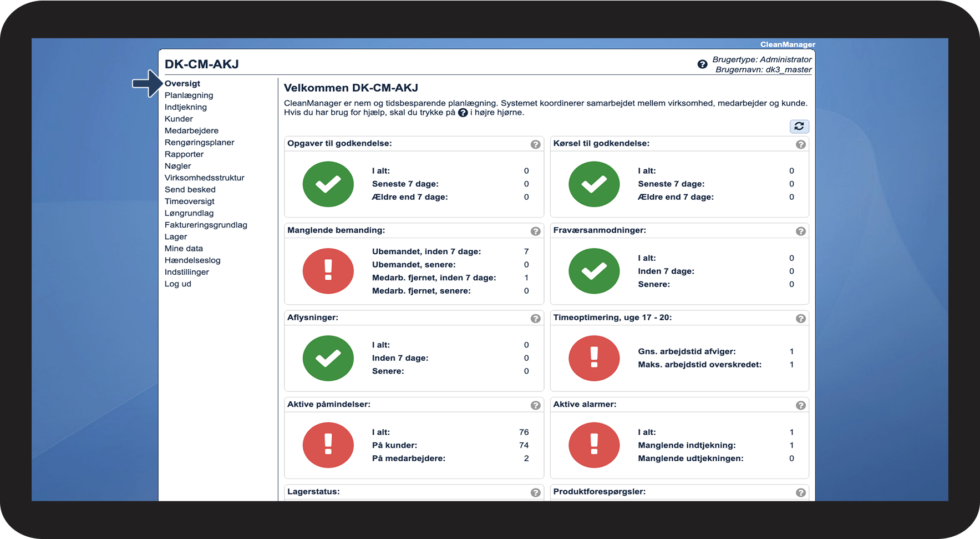Open help for Fraværsanmodninger panel
Viewport: 980px width, 539px height.
click(x=800, y=231)
